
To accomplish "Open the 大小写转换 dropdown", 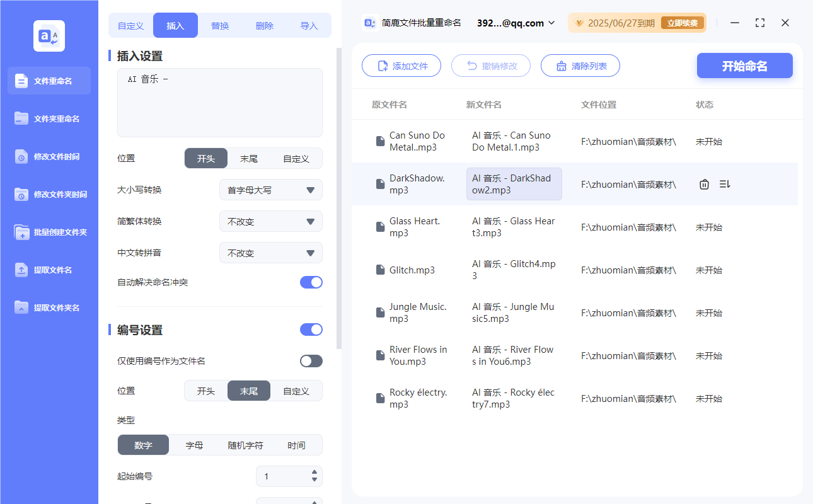I will click(270, 190).
